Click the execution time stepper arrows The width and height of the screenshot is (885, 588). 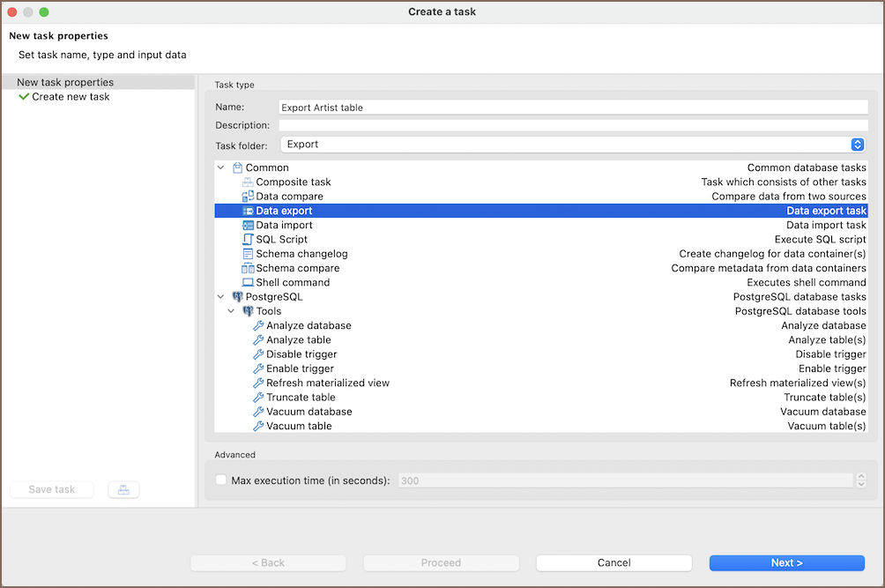pyautogui.click(x=860, y=481)
